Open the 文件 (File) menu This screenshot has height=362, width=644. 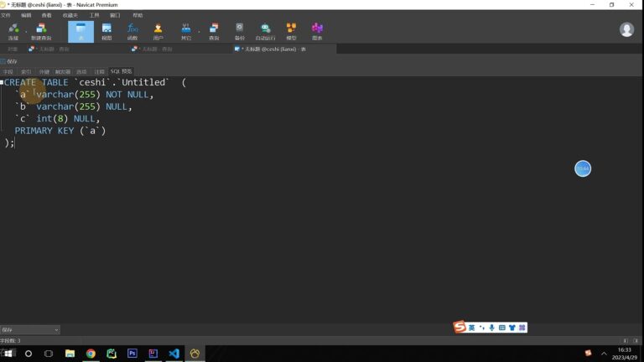pyautogui.click(x=6, y=15)
